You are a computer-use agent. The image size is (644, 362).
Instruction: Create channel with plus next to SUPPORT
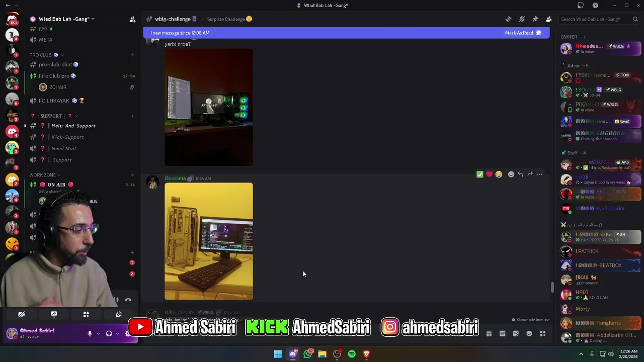pyautogui.click(x=132, y=116)
